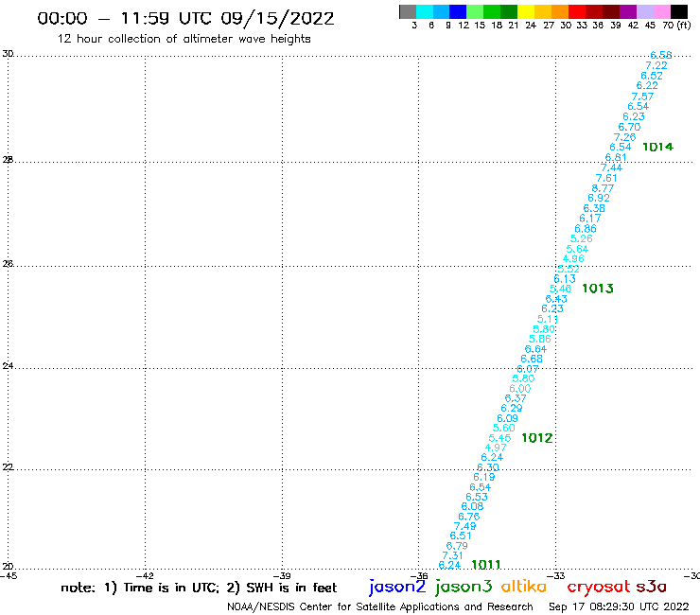Click the red 33 ft legend swatch
The height and width of the screenshot is (615, 700).
pos(577,11)
